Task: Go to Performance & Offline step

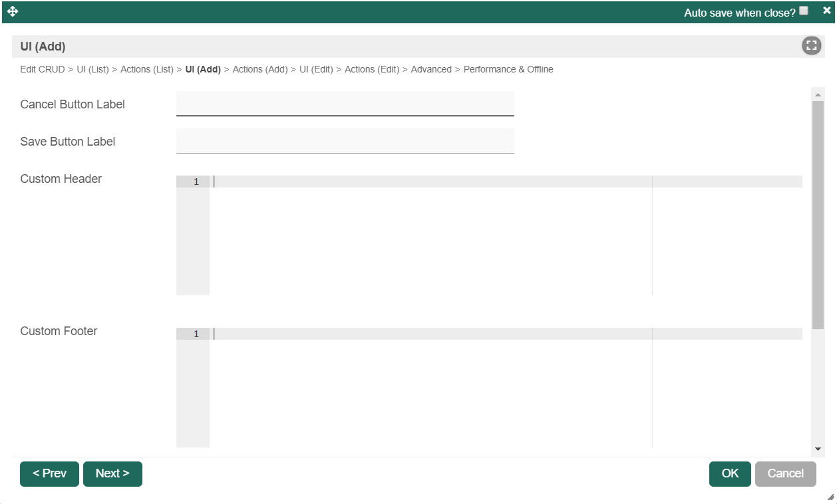Action: 508,69
